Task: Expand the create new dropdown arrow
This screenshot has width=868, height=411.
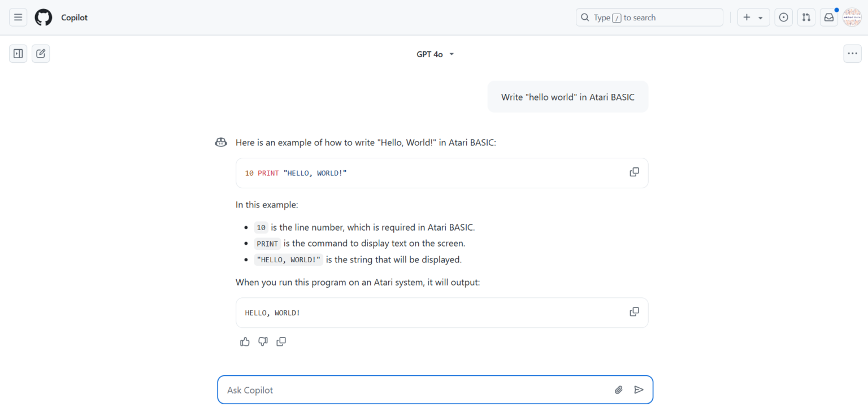Action: [760, 17]
